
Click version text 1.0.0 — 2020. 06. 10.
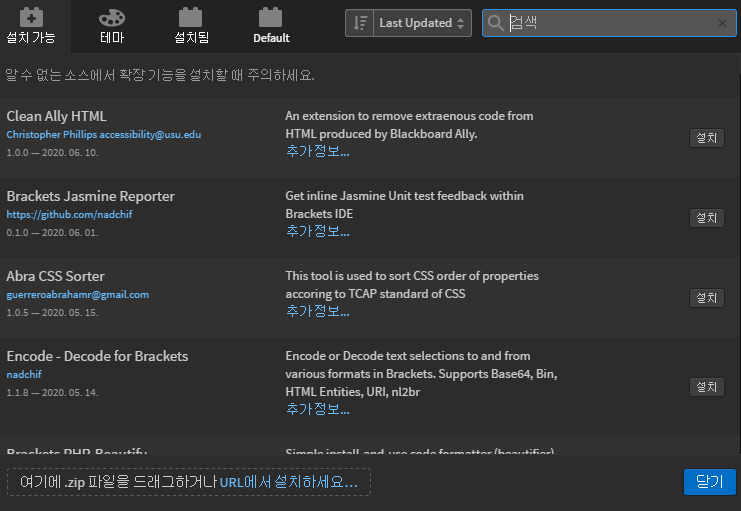(52, 153)
